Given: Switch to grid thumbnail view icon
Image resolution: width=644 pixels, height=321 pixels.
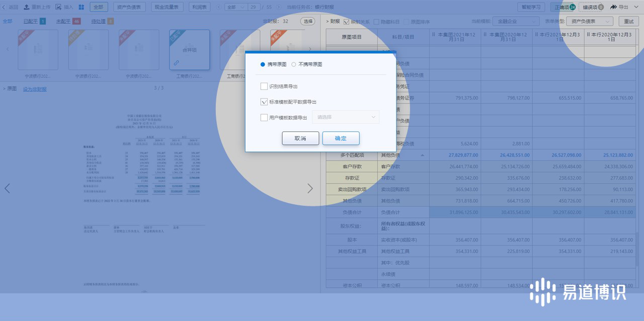Looking at the screenshot, I should (81, 7).
